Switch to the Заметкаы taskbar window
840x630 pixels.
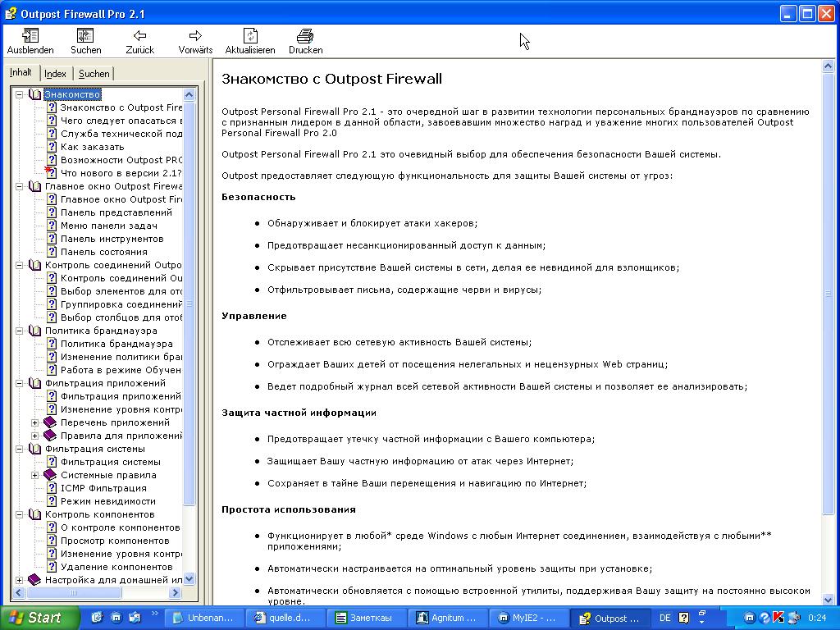pos(366,619)
